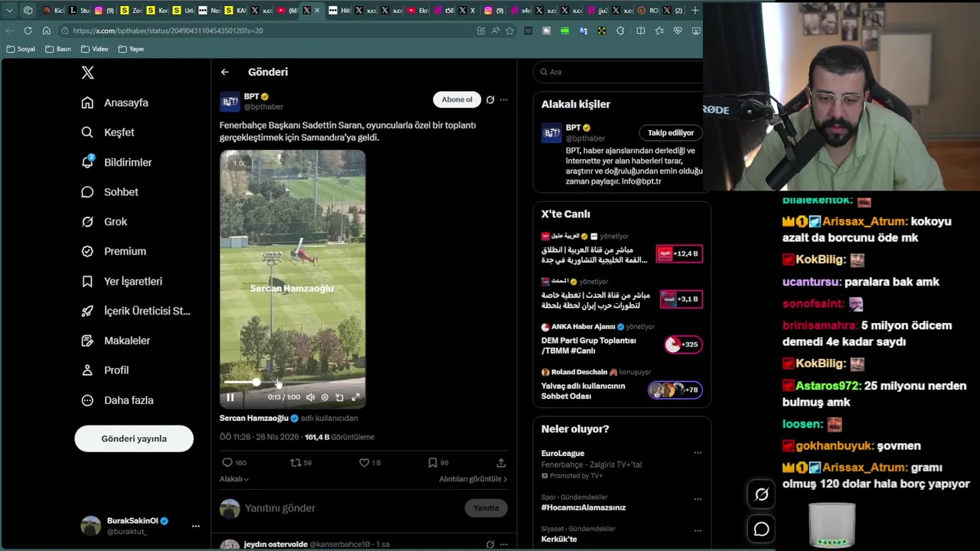Click the Grok icon on BPT post
Screen dimensions: 980x551
[x=490, y=99]
